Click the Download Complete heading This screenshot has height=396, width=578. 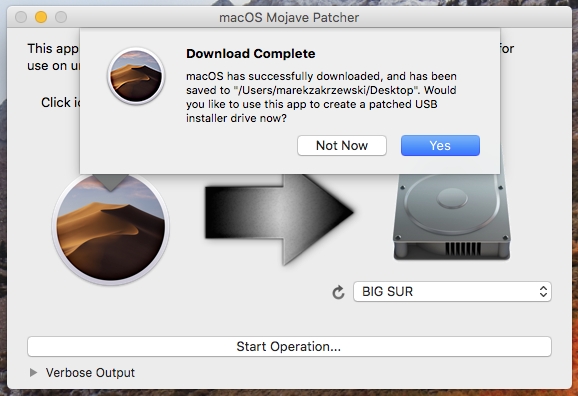251,54
